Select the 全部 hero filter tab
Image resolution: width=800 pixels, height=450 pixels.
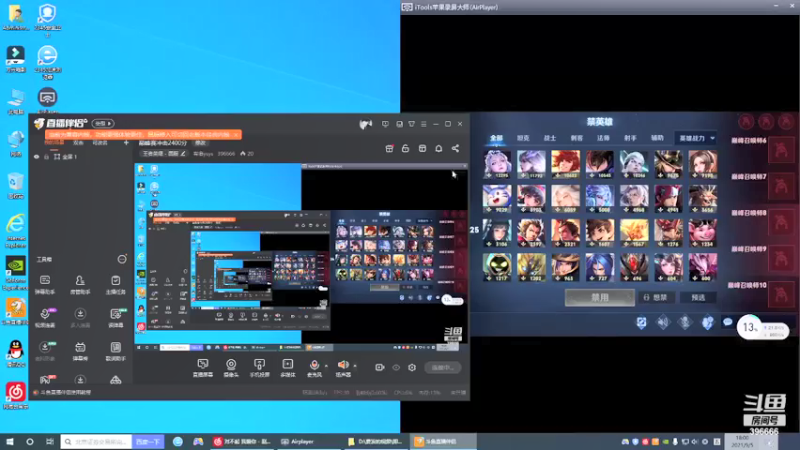click(x=496, y=138)
